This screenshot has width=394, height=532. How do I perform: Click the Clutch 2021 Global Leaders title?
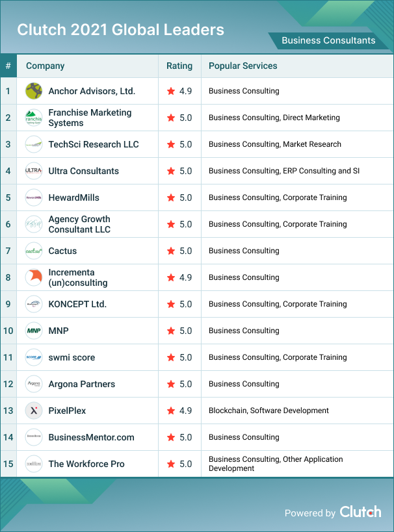pyautogui.click(x=120, y=30)
